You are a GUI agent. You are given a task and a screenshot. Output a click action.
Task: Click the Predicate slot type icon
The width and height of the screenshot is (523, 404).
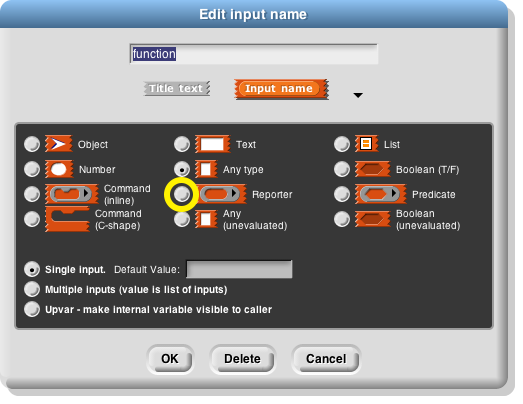click(x=381, y=193)
